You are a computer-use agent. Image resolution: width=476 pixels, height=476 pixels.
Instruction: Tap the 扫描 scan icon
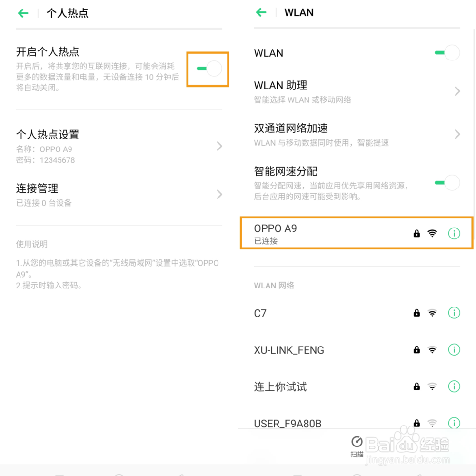[x=357, y=446]
